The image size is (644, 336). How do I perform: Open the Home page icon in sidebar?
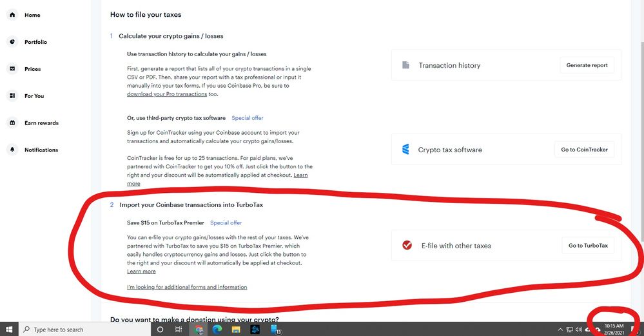[x=12, y=15]
